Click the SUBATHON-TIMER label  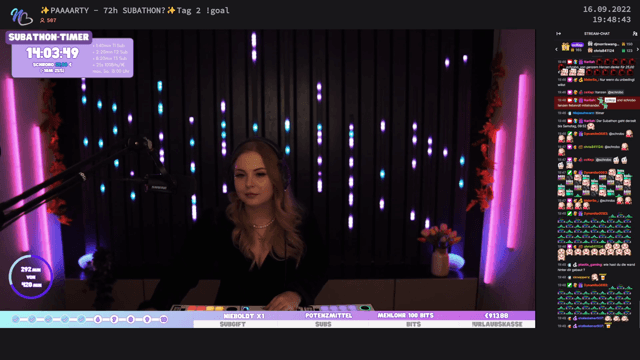(49, 37)
